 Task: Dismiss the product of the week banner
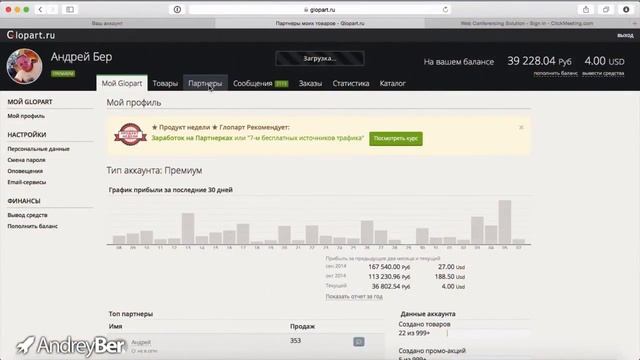[521, 127]
